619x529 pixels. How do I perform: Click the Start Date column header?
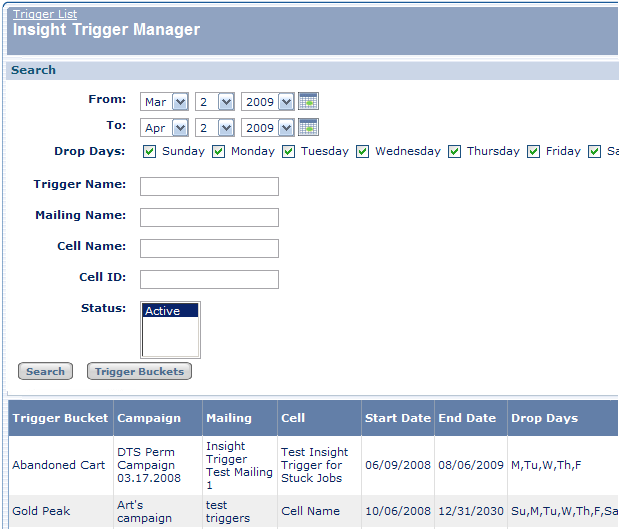[397, 418]
